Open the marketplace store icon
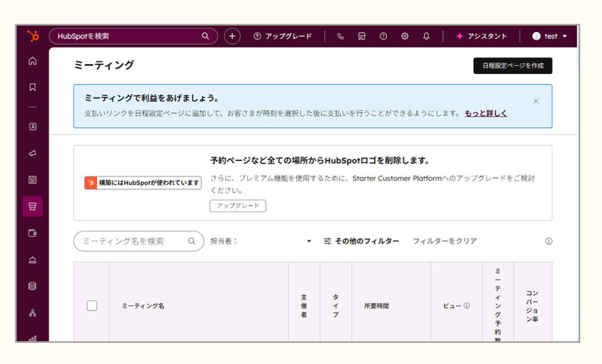602x364 pixels. (362, 36)
